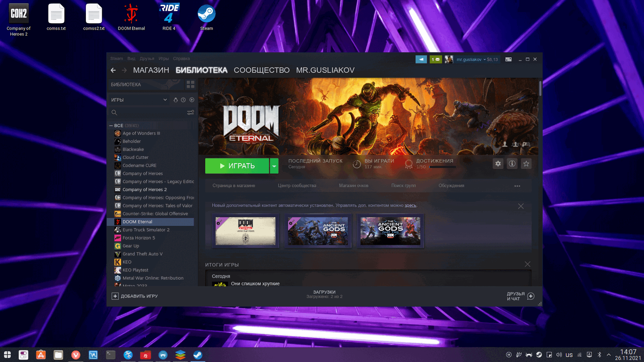This screenshot has width=644, height=362.
Task: Open the green notifications envelope
Action: click(436, 59)
